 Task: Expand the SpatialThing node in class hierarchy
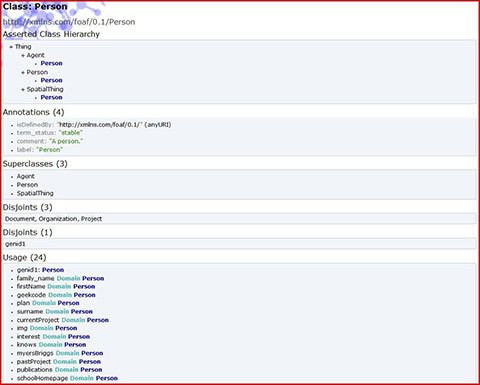(23, 89)
